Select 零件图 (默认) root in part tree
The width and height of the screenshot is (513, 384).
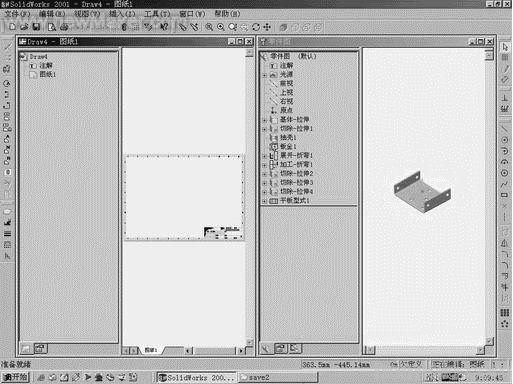click(293, 56)
